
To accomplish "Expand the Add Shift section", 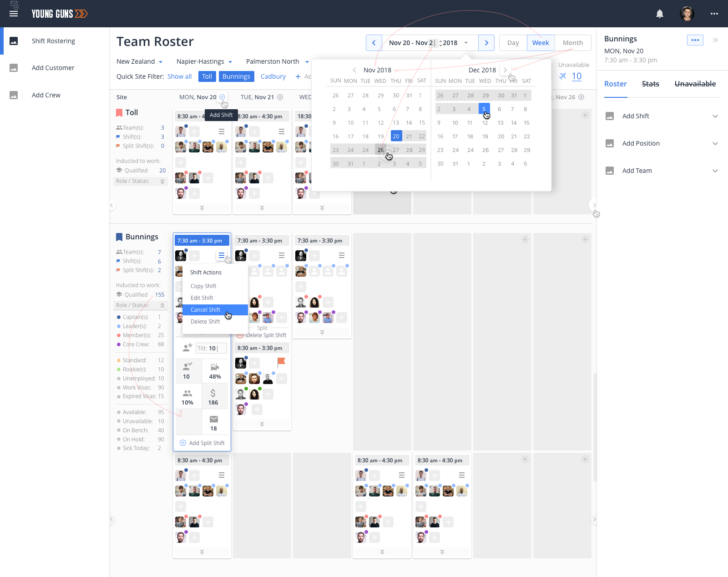I will point(662,116).
